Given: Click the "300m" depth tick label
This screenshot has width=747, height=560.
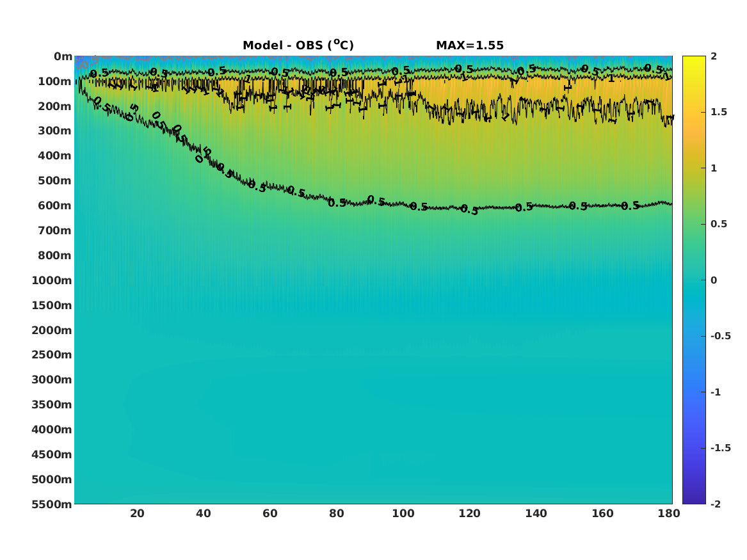Looking at the screenshot, I should pyautogui.click(x=55, y=131).
